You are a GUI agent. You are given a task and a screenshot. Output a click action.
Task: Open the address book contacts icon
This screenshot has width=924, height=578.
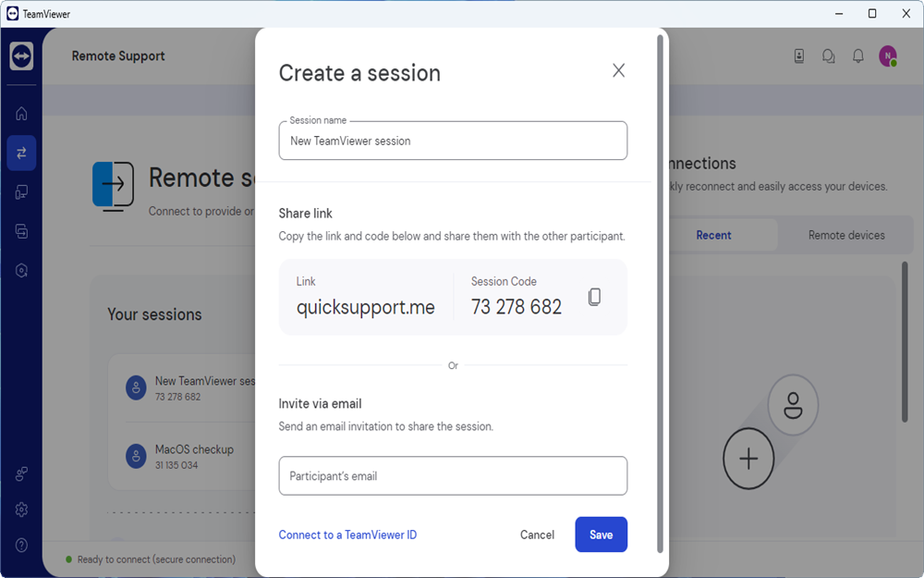(x=799, y=56)
